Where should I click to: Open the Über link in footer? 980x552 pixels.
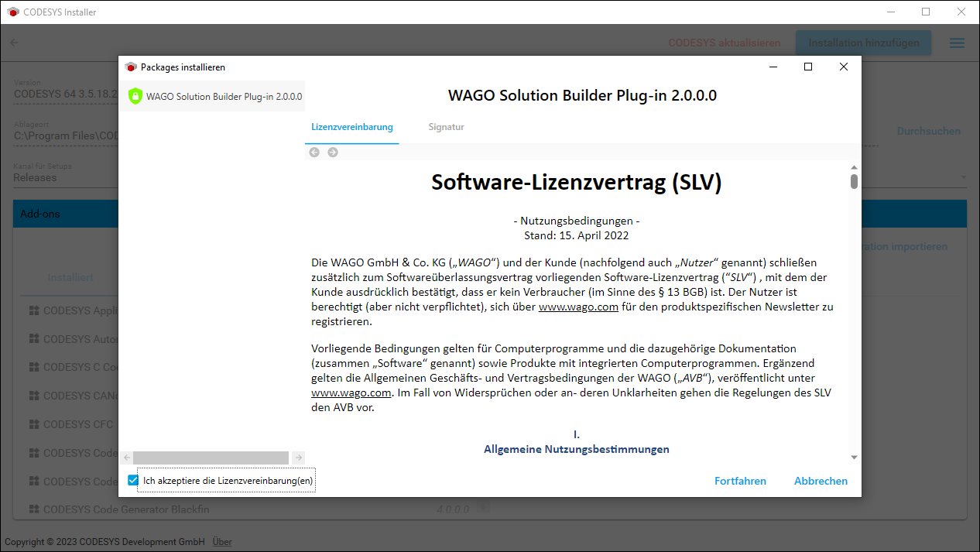222,542
